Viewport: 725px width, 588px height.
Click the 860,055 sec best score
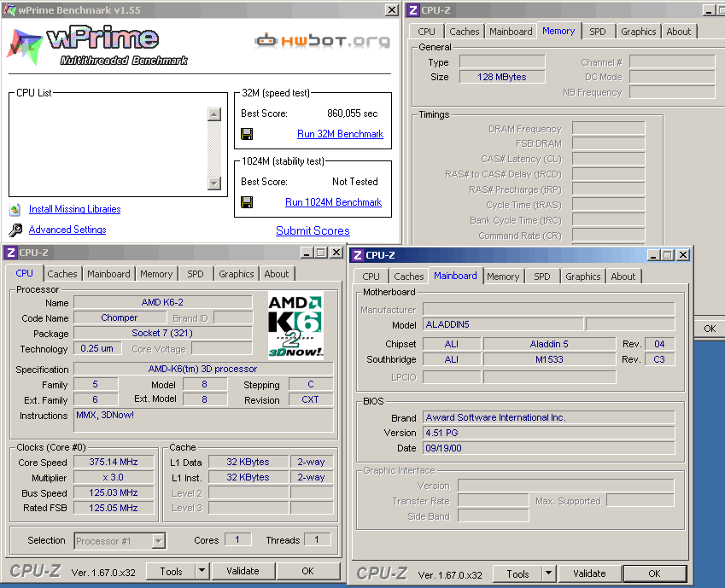[x=353, y=114]
